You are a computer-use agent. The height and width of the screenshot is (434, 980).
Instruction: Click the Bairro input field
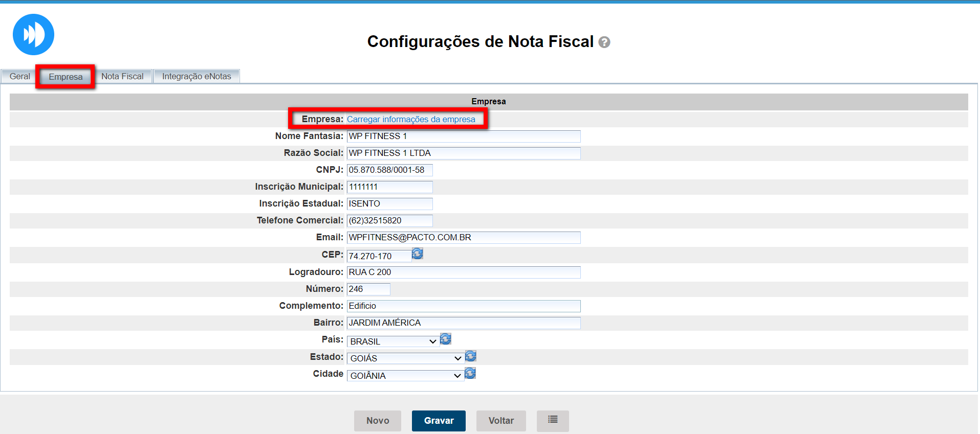(464, 323)
